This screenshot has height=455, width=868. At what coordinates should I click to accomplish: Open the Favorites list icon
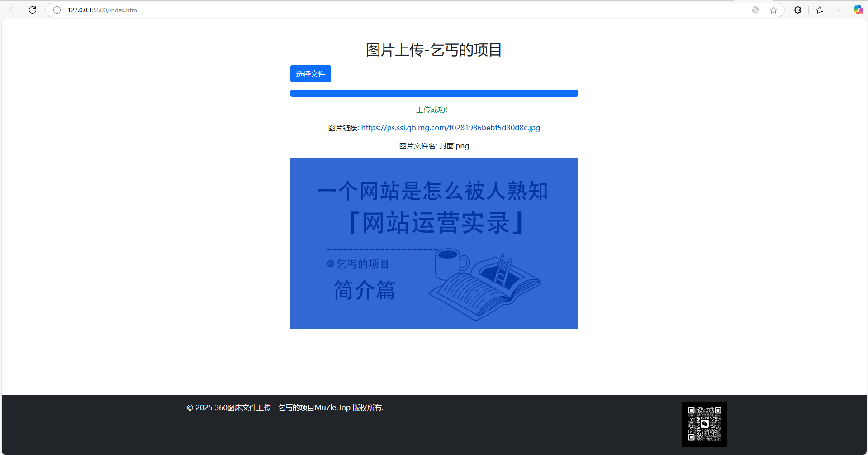820,10
